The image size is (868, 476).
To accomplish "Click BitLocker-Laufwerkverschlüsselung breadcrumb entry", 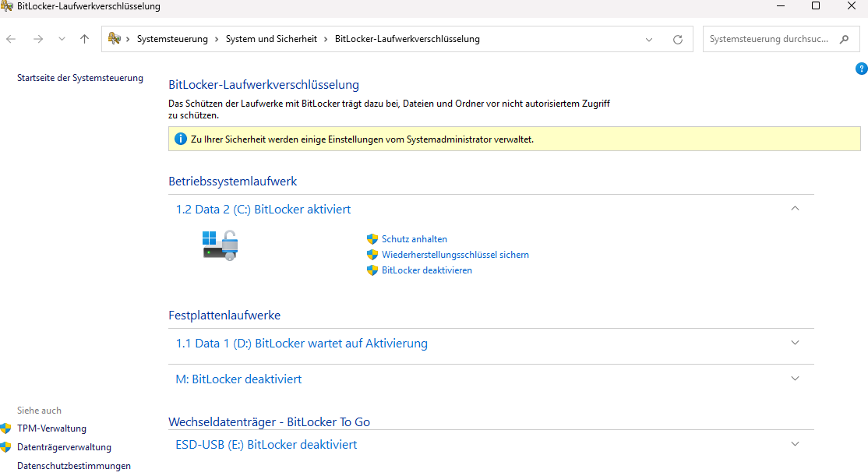I will point(408,39).
